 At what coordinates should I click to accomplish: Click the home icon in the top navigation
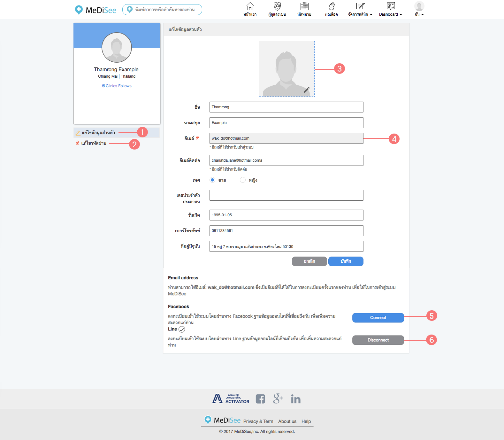250,7
